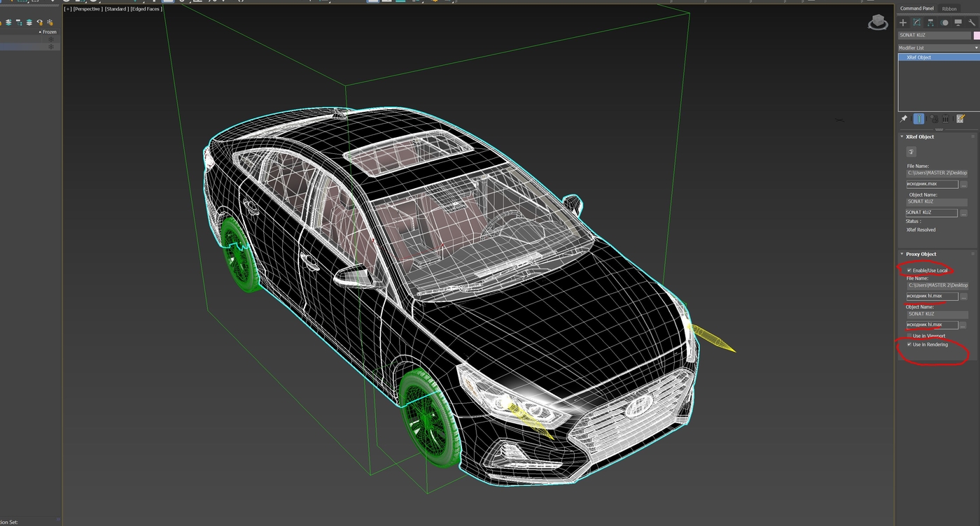Screen dimensions: 980x526
Task: Browse for the proxy file name
Action: click(x=963, y=296)
